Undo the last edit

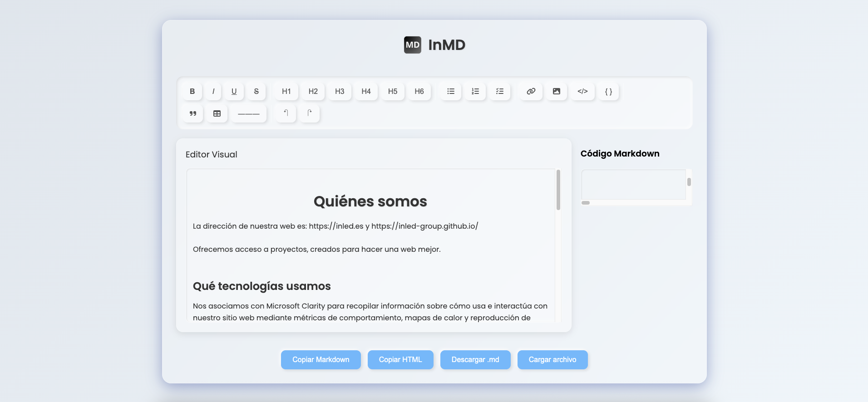[x=286, y=113]
